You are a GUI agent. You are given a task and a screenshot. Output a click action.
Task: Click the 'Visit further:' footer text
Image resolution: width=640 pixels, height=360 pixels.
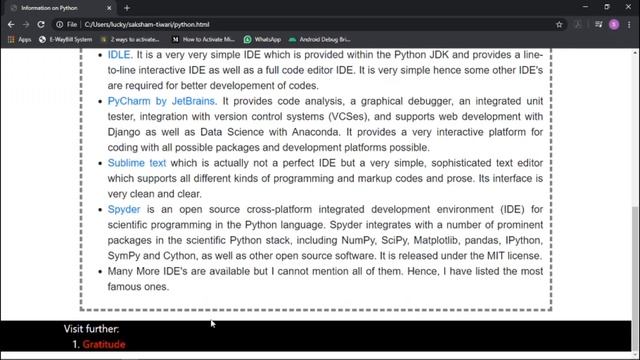click(x=91, y=329)
